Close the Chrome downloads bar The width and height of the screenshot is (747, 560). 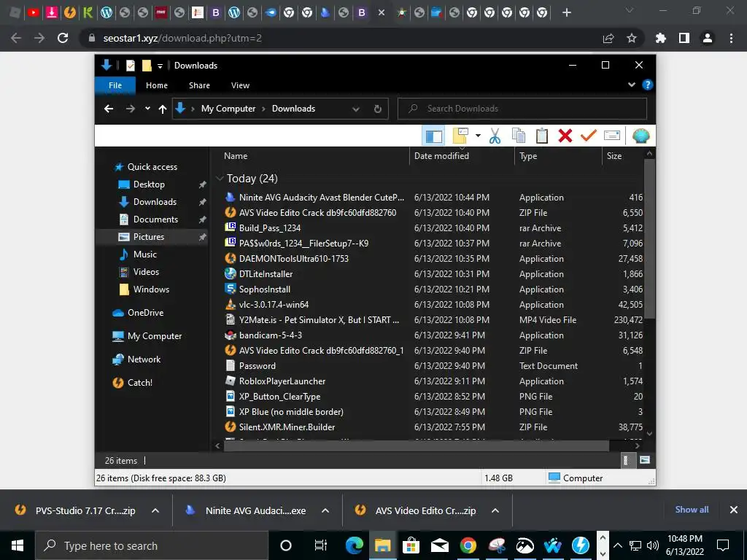point(734,510)
